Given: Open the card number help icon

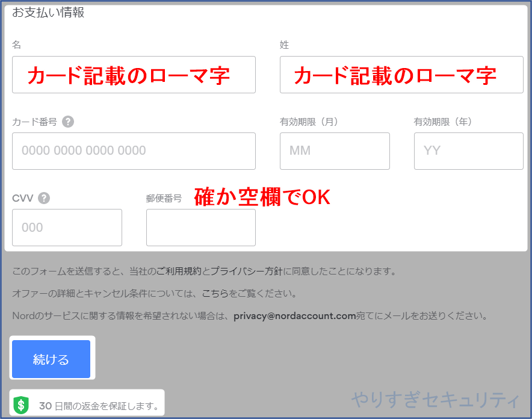Looking at the screenshot, I should tap(68, 122).
